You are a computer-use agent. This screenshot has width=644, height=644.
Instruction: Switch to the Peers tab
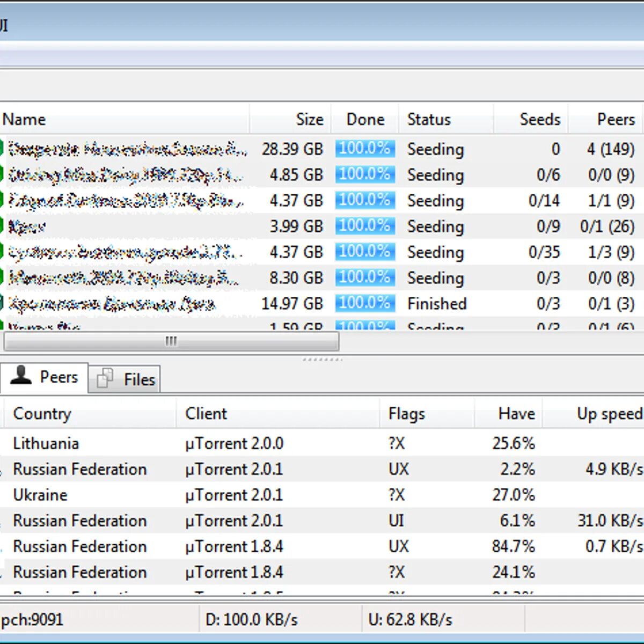click(x=44, y=378)
